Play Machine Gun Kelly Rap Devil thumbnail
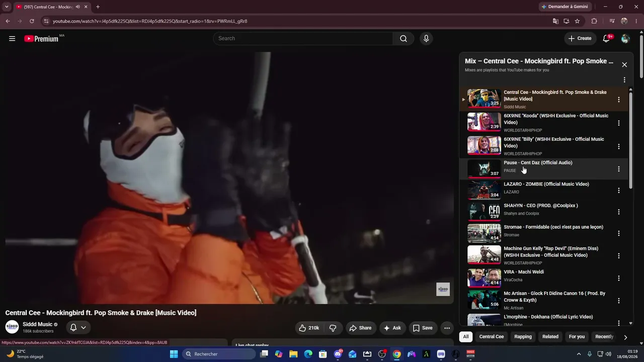This screenshot has width=644, height=362. click(484, 255)
